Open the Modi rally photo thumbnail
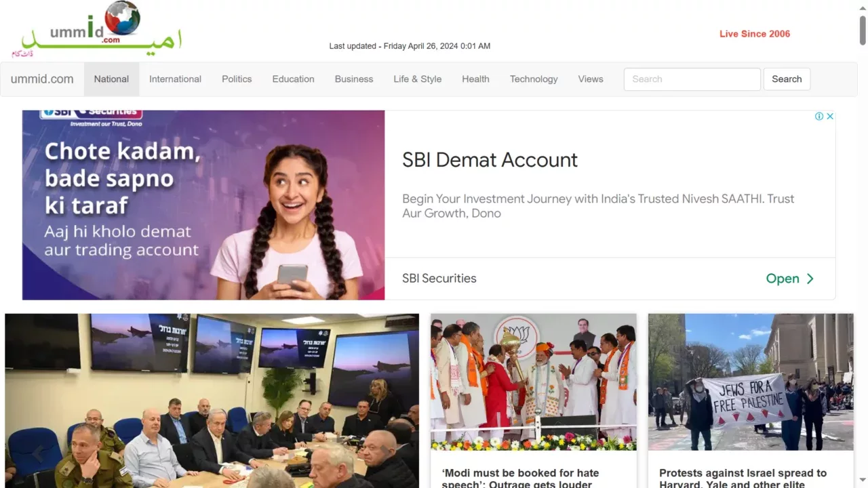This screenshot has width=868, height=488. coord(534,382)
